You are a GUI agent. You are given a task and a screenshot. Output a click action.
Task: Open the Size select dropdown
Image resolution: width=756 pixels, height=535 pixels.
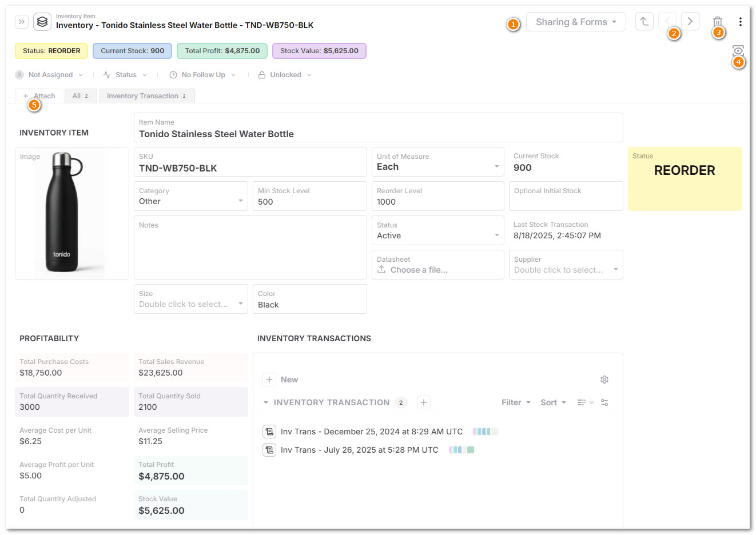[191, 299]
